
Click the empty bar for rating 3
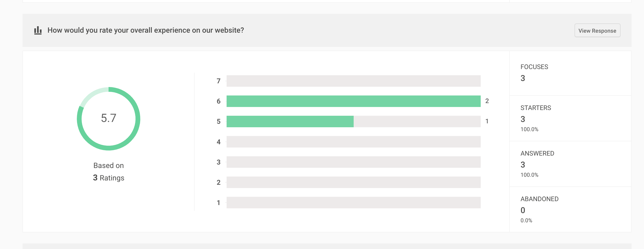tap(353, 162)
